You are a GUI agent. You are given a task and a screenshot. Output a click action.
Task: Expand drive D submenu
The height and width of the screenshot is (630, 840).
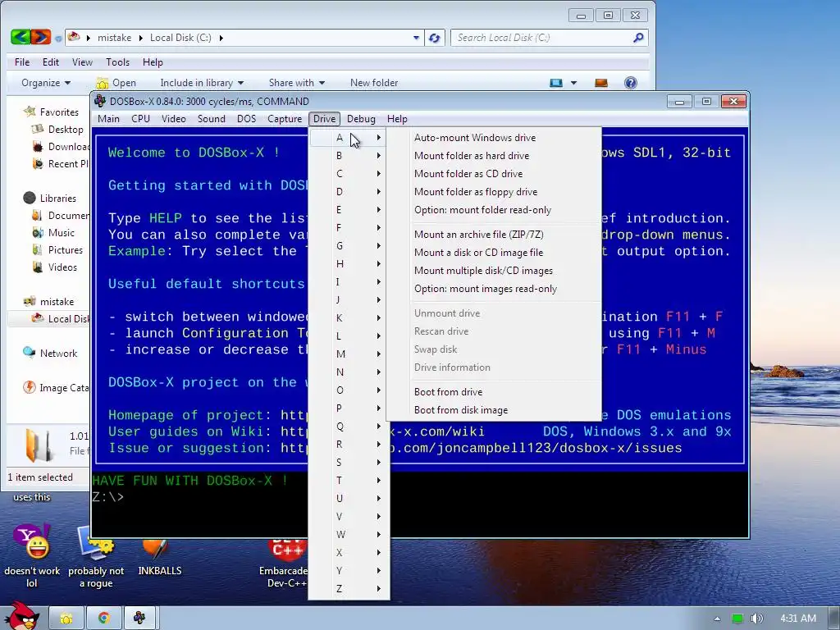(x=349, y=192)
